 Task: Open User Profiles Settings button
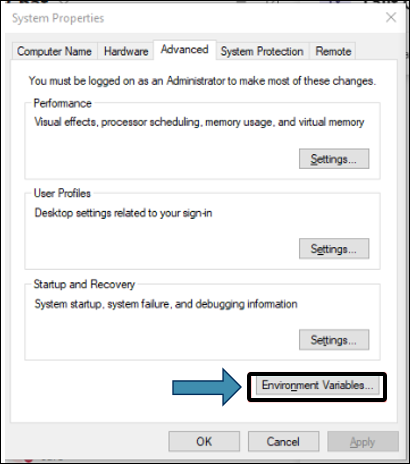[x=334, y=249]
